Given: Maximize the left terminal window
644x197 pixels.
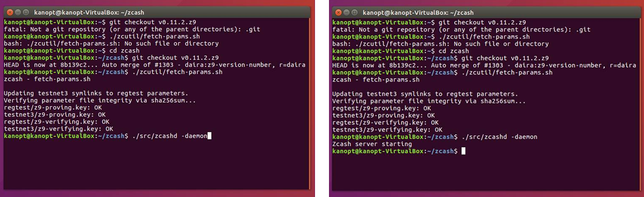Looking at the screenshot, I should tap(27, 11).
